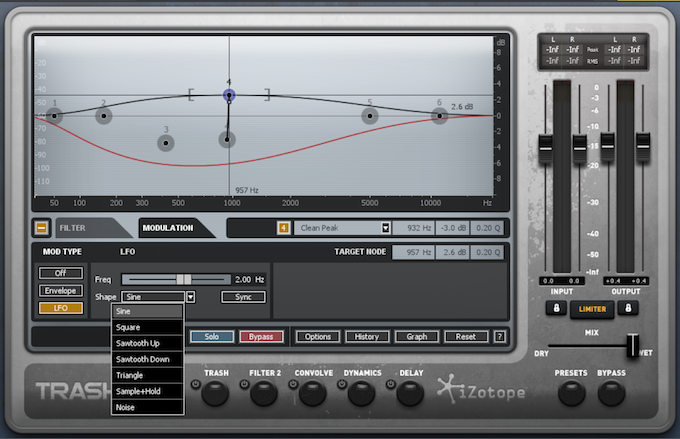Click the -3.0 dB node gain field
This screenshot has width=680, height=439.
453,228
